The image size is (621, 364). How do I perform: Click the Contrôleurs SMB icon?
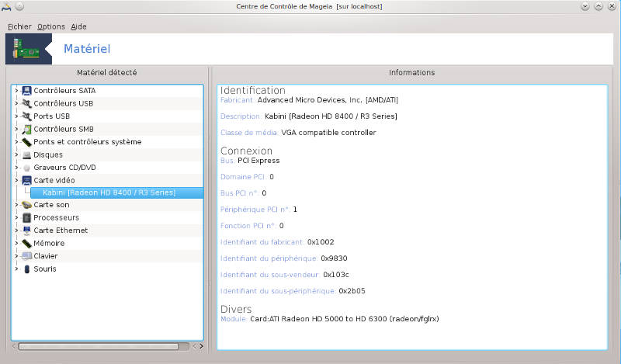point(26,129)
